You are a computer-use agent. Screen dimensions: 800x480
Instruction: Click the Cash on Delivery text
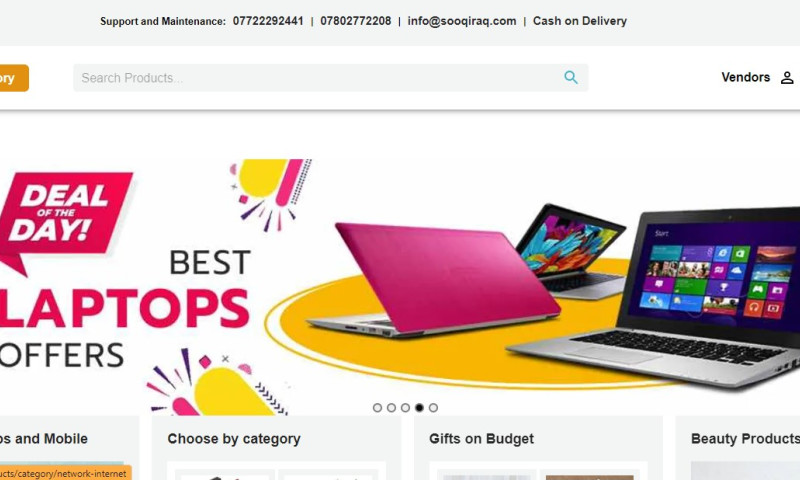(580, 21)
